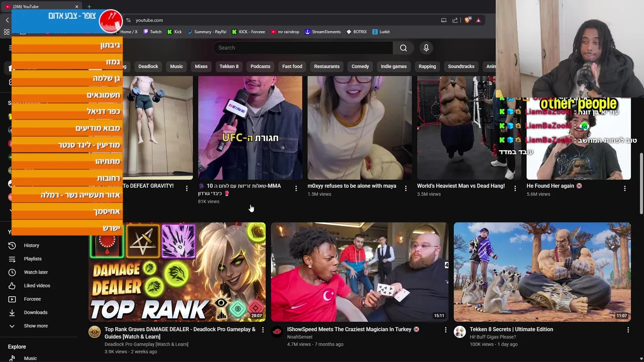Open Kick bookmark
Image resolution: width=644 pixels, height=362 pixels.
[174, 32]
